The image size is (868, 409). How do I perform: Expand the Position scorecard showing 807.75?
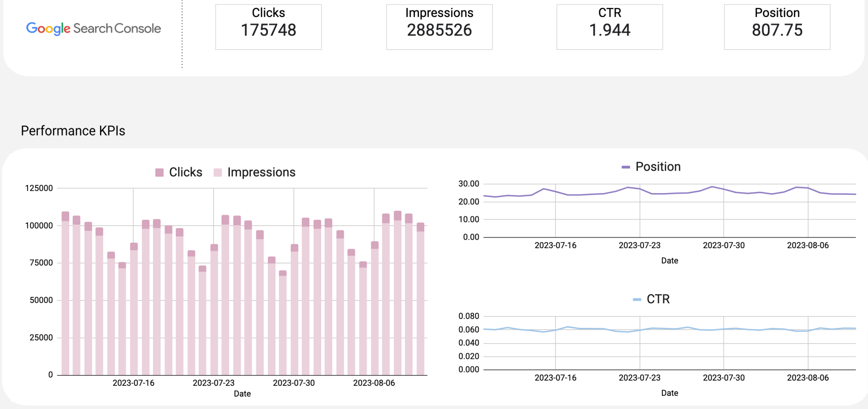coord(777,26)
